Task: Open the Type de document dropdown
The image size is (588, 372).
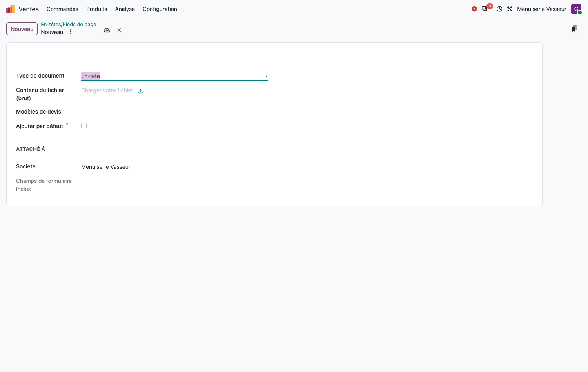Action: click(174, 76)
